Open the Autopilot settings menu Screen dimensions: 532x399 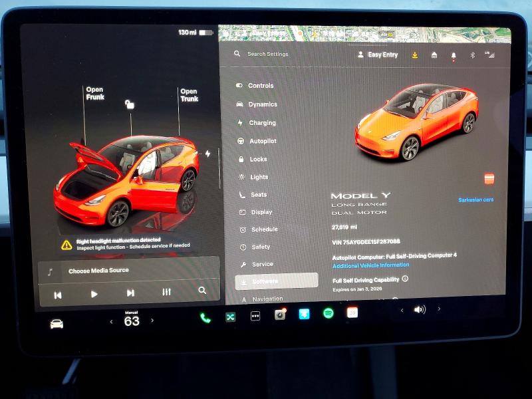[x=257, y=141]
